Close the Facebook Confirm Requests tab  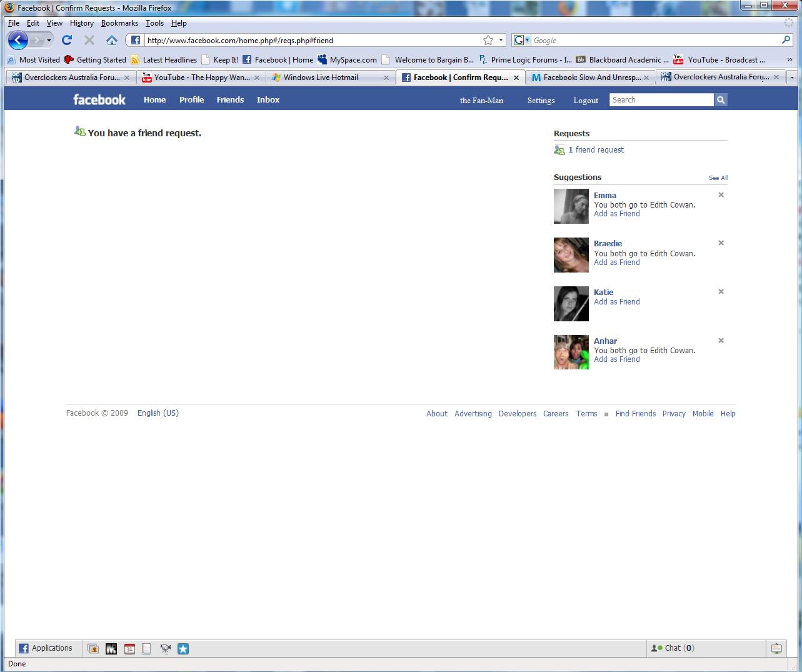pyautogui.click(x=516, y=78)
